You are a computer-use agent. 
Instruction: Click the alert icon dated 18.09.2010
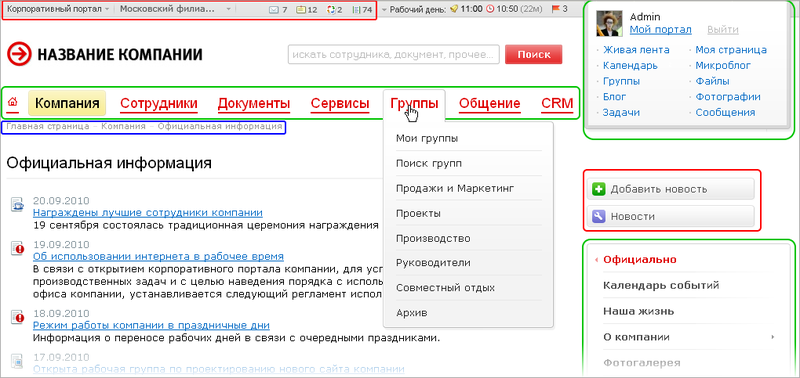(17, 317)
